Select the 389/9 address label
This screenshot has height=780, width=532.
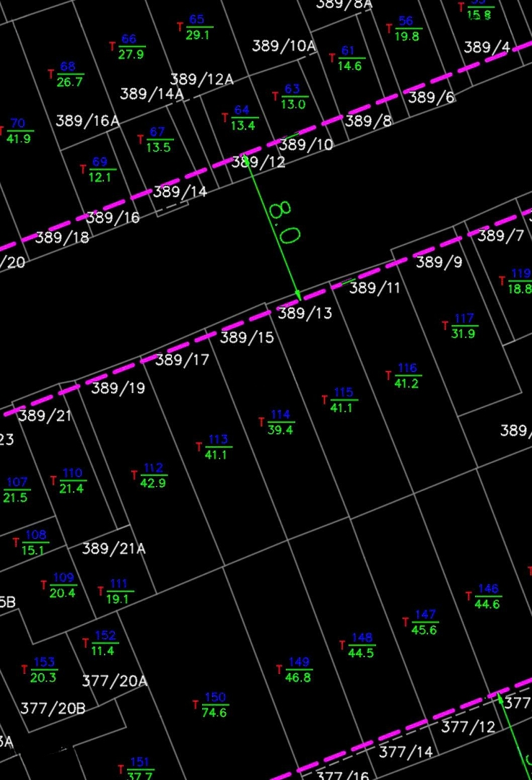pos(439,262)
